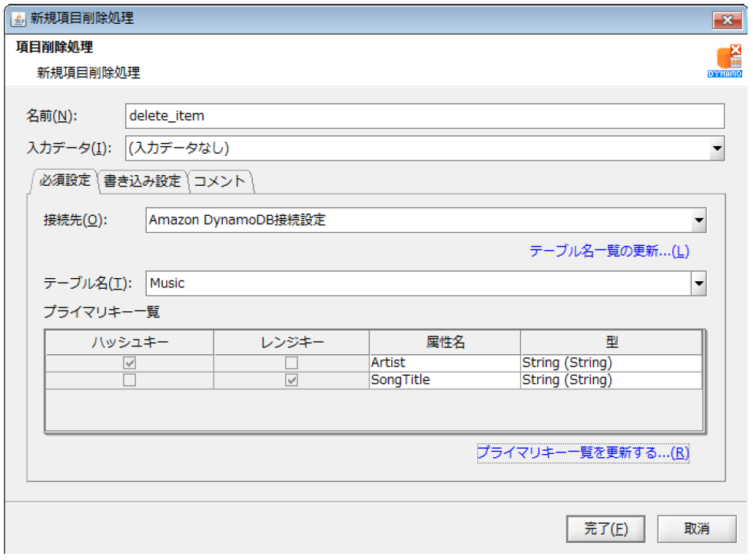Expand the 入力データ dropdown
753x560 pixels.
tap(716, 148)
